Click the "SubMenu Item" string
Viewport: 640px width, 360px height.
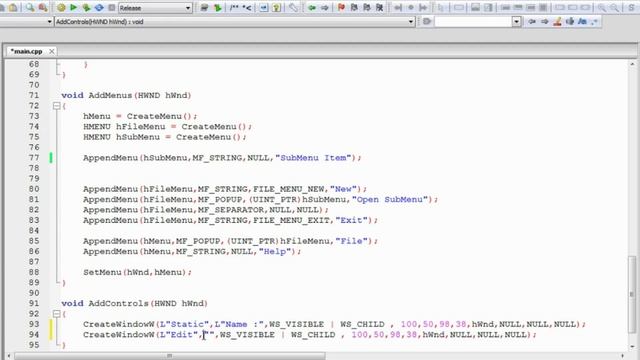click(x=313, y=158)
